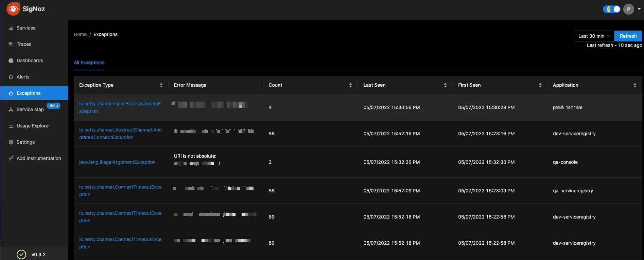The height and width of the screenshot is (260, 644).
Task: Click the Add instrumentation rocket icon
Action: tap(11, 158)
